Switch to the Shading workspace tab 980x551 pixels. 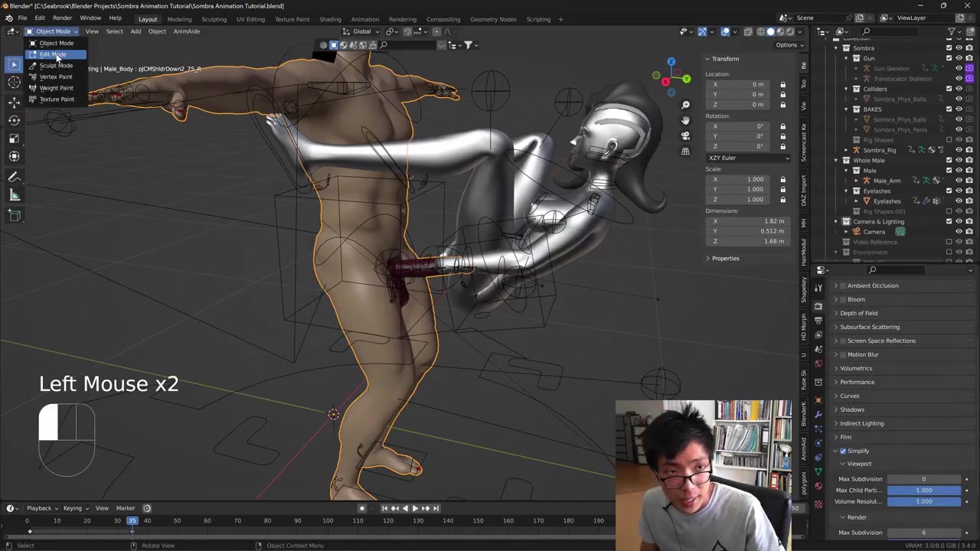(330, 19)
